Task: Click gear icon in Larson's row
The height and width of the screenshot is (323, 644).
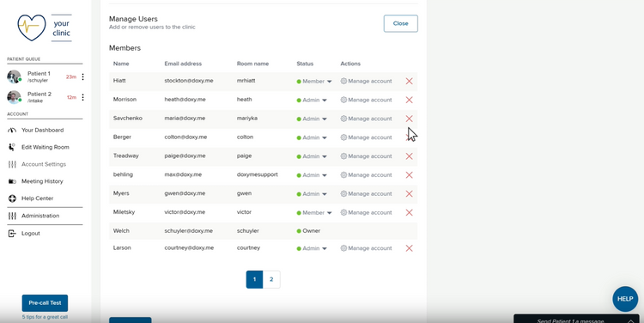Action: [343, 248]
